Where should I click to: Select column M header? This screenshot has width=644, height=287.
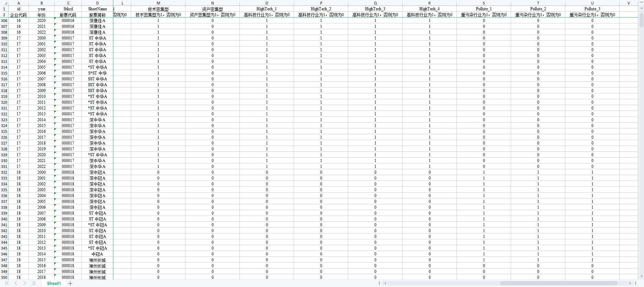click(x=158, y=3)
